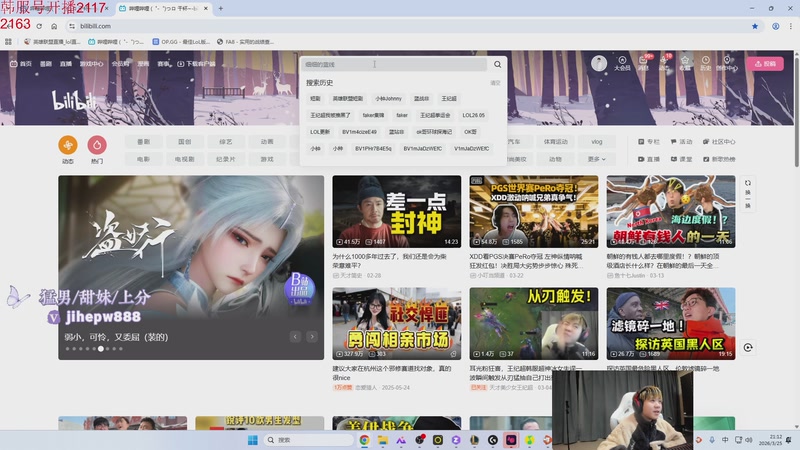The height and width of the screenshot is (450, 800).
Task: Select the 动物 category tab
Action: [x=556, y=159]
